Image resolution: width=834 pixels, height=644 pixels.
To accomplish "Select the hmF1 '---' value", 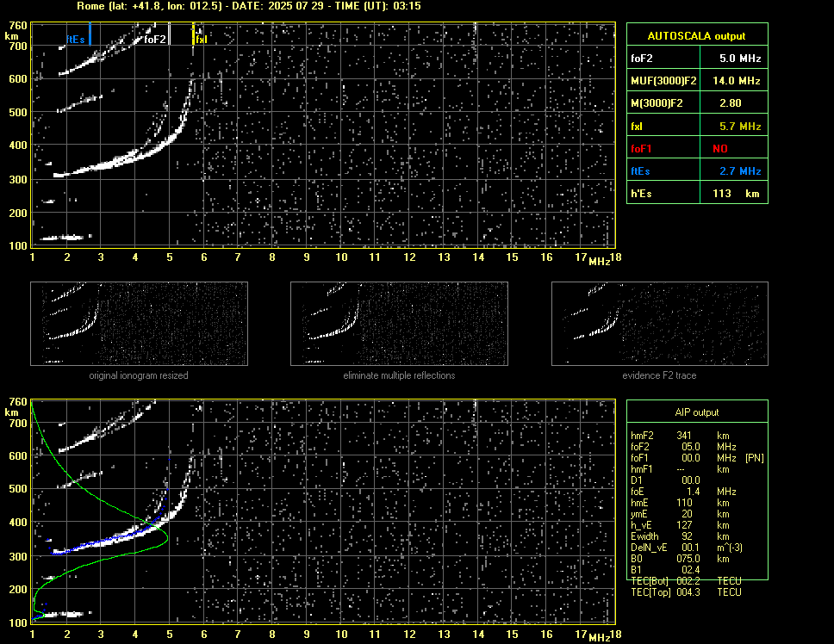I will coord(681,469).
